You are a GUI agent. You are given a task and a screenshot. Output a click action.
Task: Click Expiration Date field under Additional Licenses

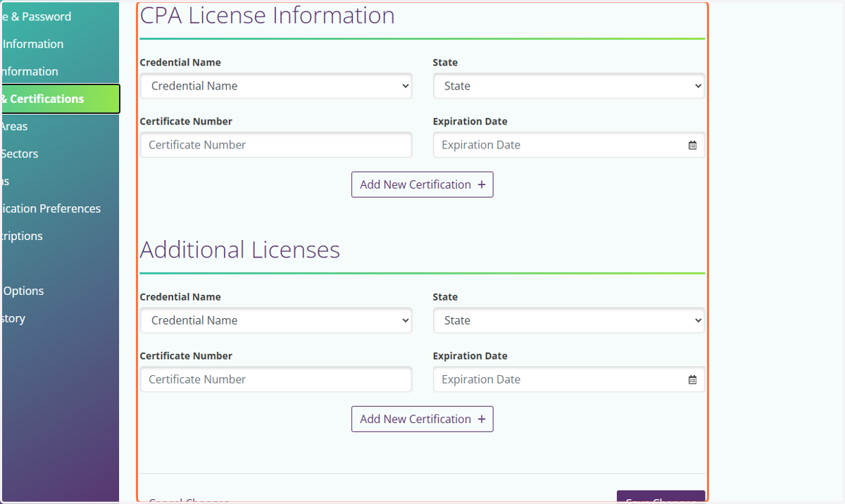tap(569, 379)
